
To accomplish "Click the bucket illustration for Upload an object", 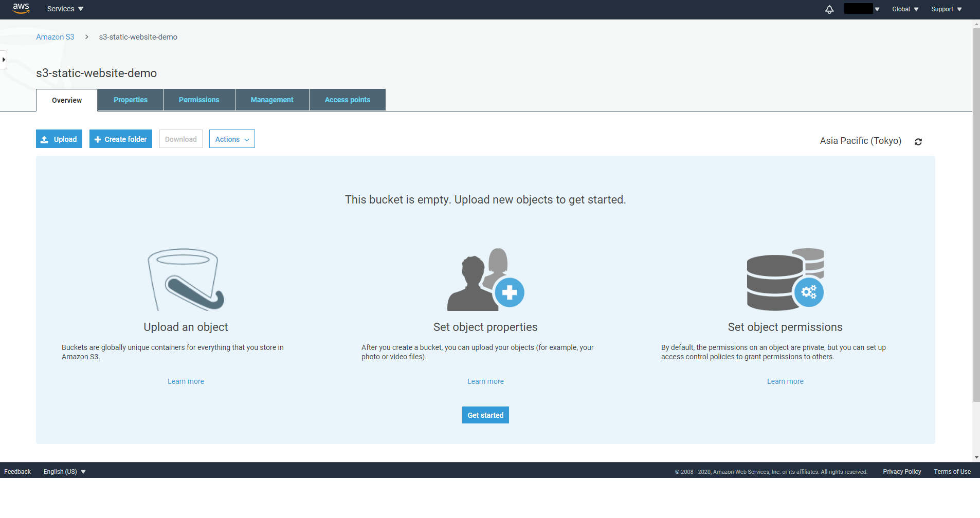I will [186, 279].
